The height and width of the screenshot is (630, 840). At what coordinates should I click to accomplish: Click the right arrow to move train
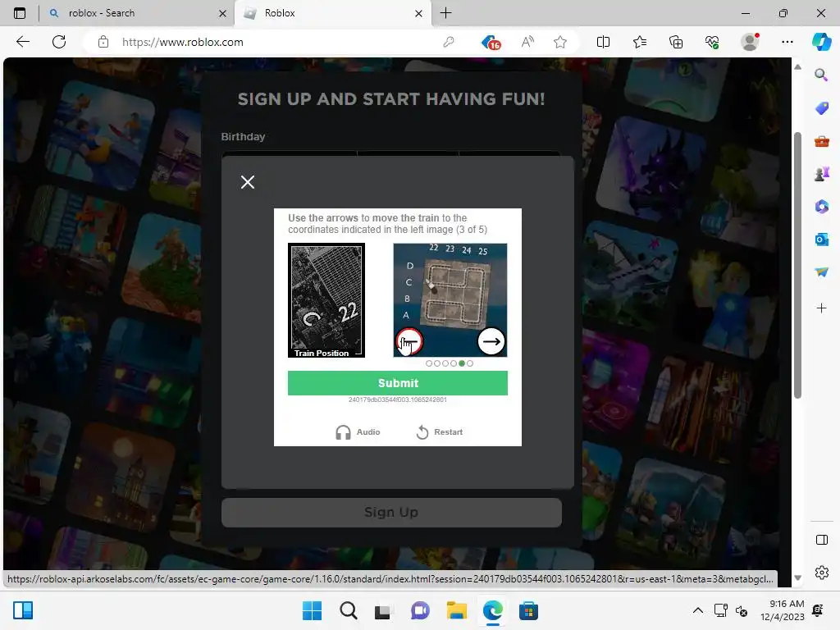491,341
